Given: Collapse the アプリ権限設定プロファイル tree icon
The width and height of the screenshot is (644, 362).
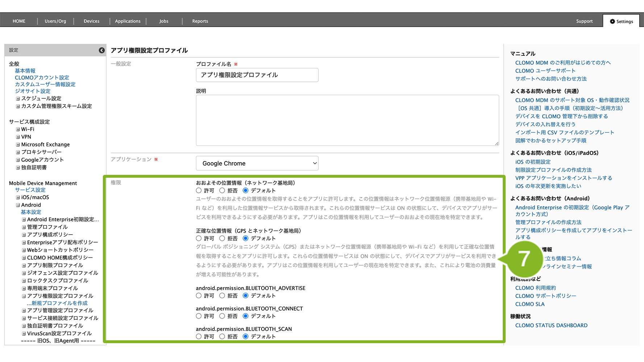Looking at the screenshot, I should 24,296.
